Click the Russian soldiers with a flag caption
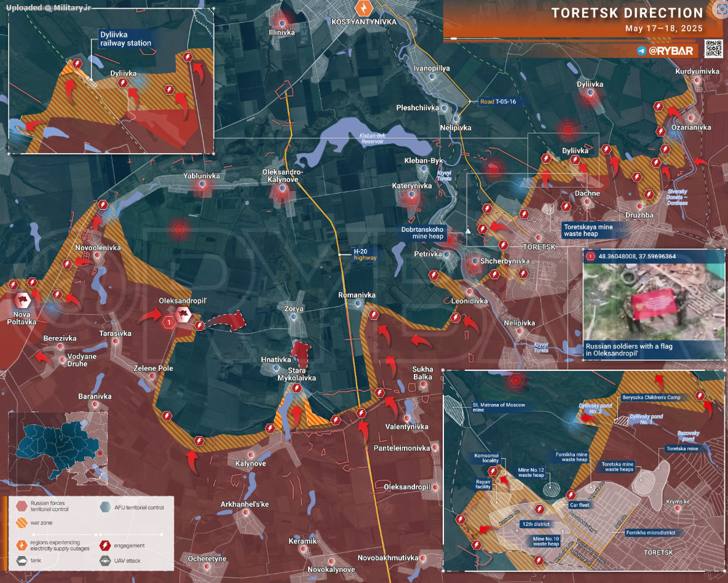 click(629, 349)
